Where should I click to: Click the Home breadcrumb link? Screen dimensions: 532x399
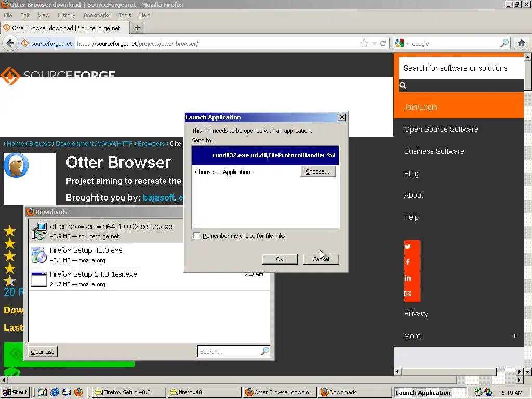pos(16,143)
